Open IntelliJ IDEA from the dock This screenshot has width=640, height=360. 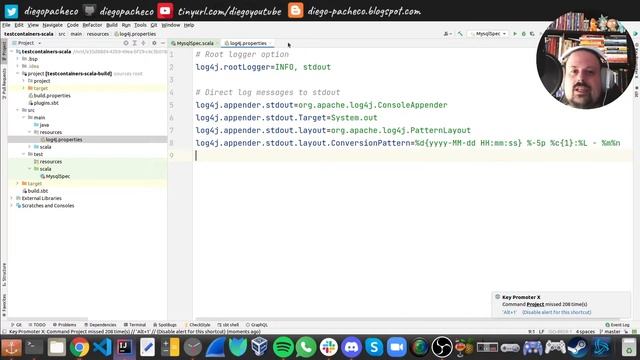pos(124,347)
